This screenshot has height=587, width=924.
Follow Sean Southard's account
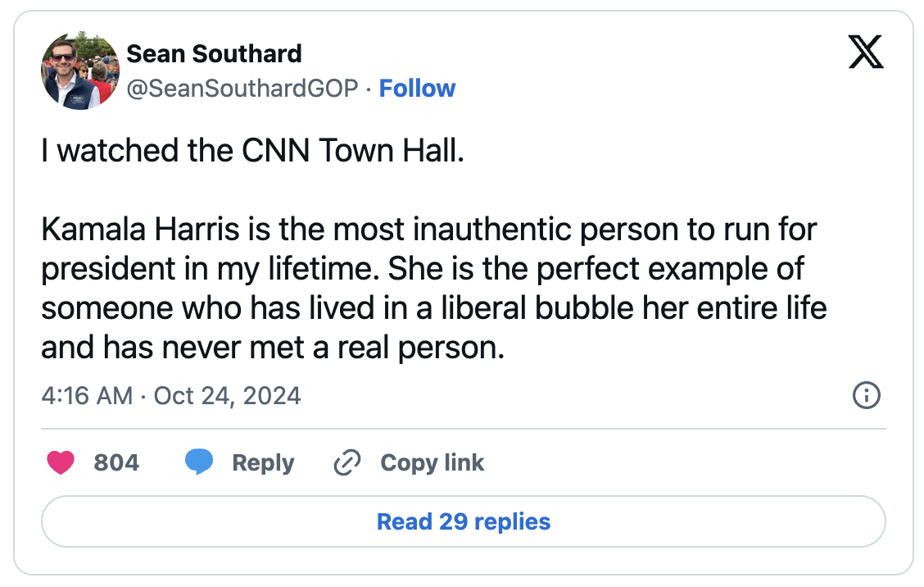pos(418,89)
